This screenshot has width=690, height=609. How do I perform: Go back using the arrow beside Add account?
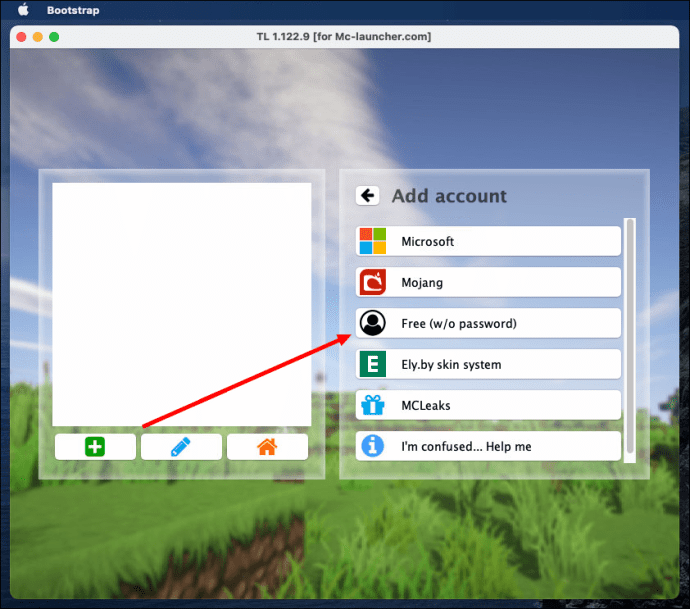[x=367, y=196]
